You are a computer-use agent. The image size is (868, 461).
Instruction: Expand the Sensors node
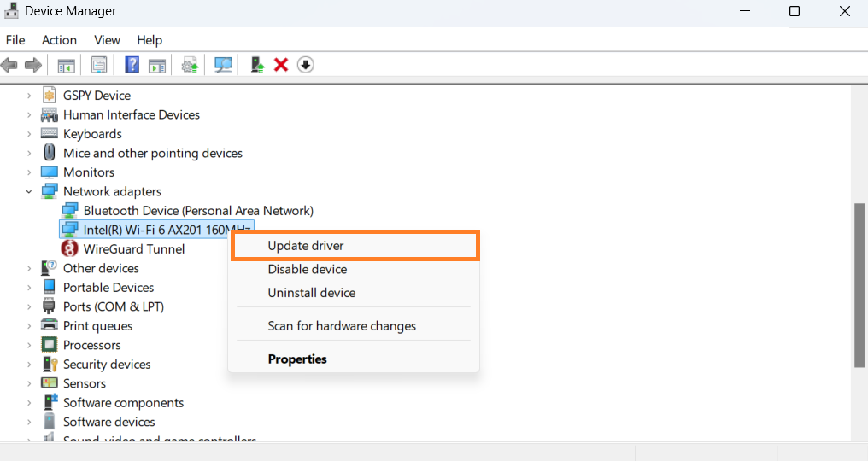point(29,383)
